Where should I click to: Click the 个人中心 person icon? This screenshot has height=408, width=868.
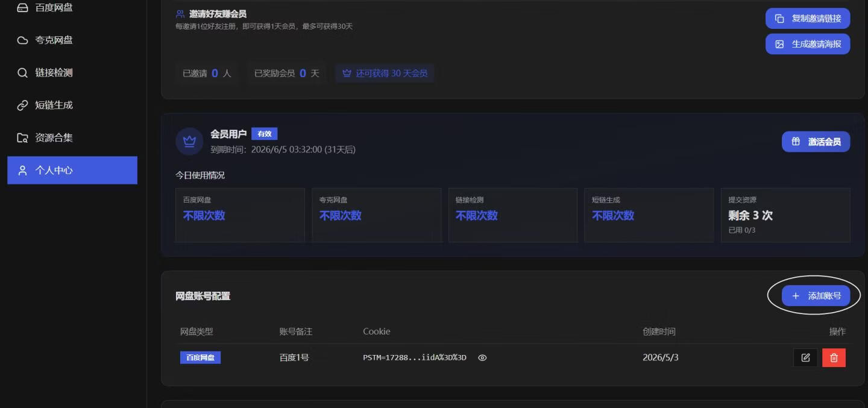tap(22, 171)
